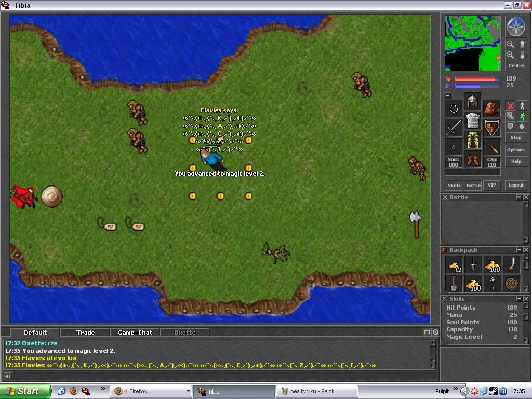
Task: Move minimap one floor down
Action: [x=522, y=55]
